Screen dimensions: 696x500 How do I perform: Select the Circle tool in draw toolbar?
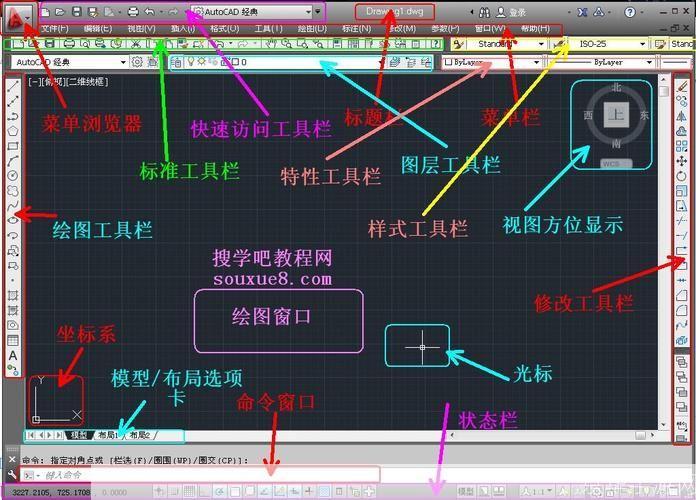click(x=13, y=175)
